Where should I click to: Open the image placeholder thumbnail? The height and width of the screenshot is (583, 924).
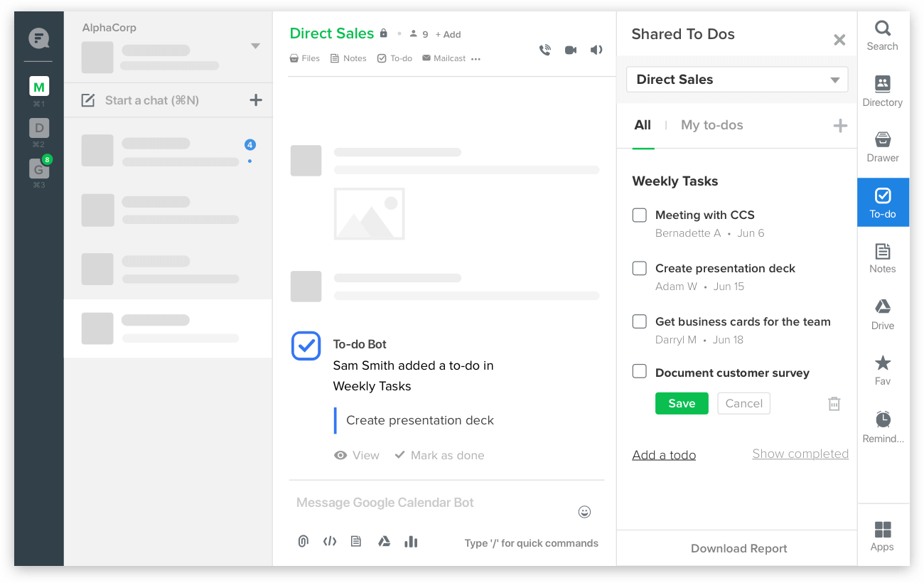(x=370, y=213)
